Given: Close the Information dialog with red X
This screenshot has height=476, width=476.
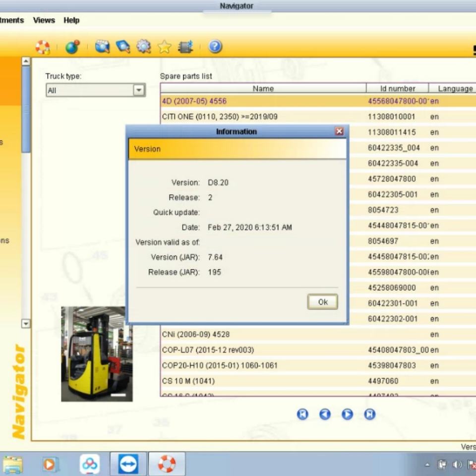Looking at the screenshot, I should (339, 131).
